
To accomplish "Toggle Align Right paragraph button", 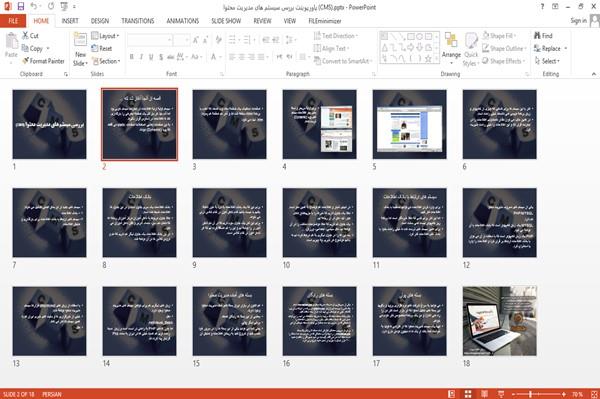I will click(x=251, y=57).
